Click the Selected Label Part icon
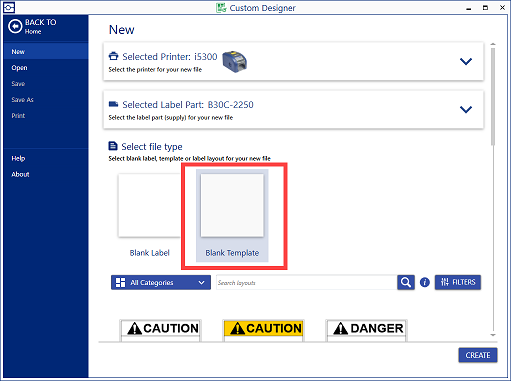Image resolution: width=511 pixels, height=381 pixels. (x=113, y=104)
